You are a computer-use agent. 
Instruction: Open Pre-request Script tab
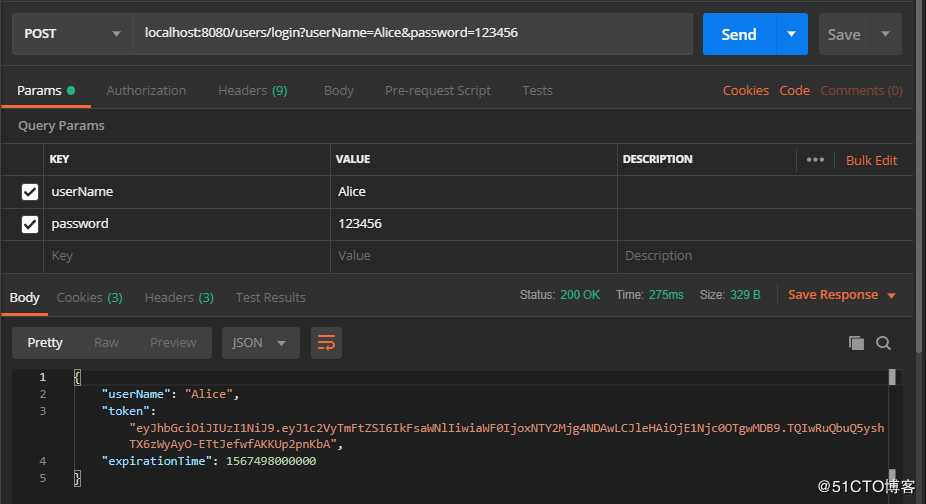coord(438,90)
